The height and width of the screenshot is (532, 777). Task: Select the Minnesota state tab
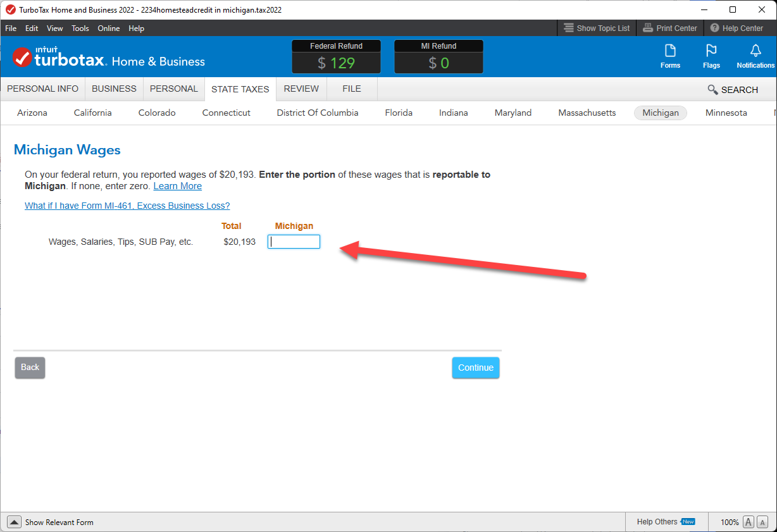tap(726, 113)
